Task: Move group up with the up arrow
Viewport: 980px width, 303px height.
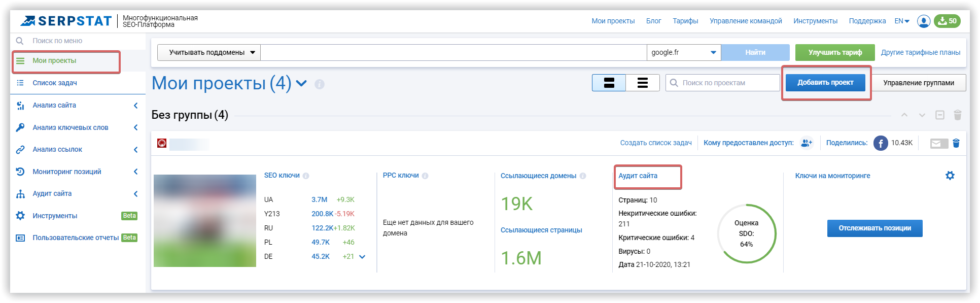Action: 904,115
